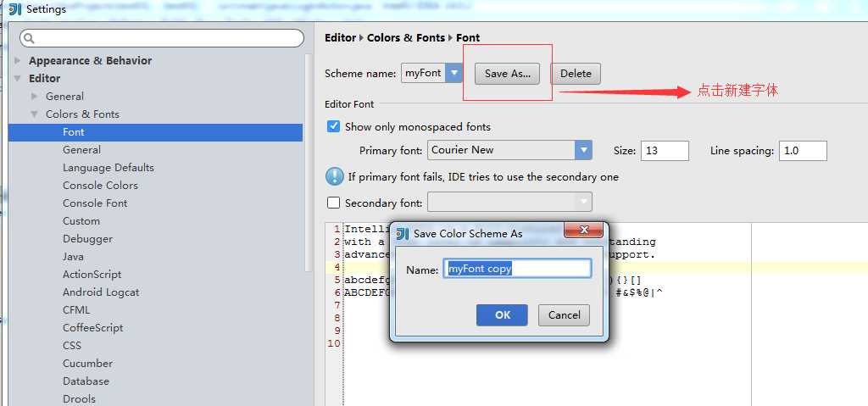Viewport: 868px width, 406px height.
Task: Select Drools in the tree
Action: click(79, 399)
